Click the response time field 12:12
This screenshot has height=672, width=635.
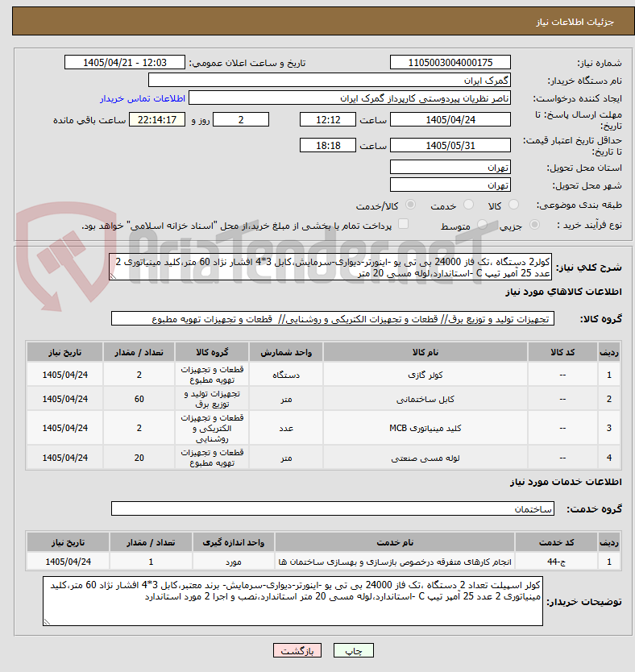328,119
